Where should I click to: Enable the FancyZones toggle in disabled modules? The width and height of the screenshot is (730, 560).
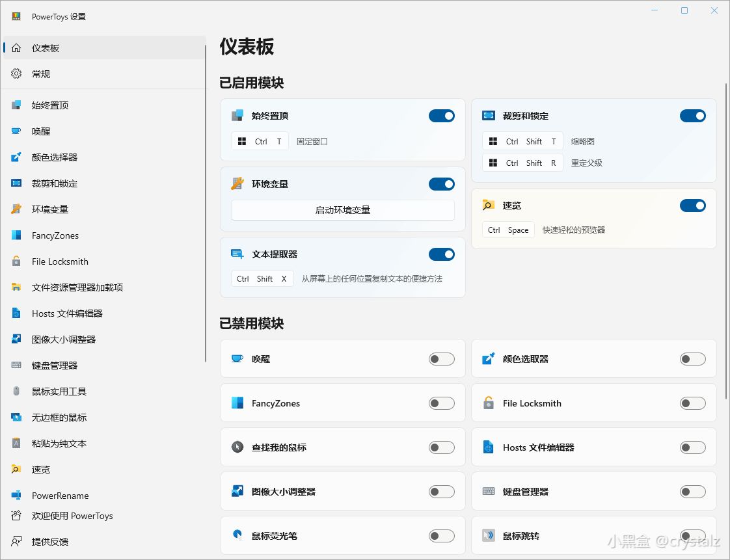(442, 403)
